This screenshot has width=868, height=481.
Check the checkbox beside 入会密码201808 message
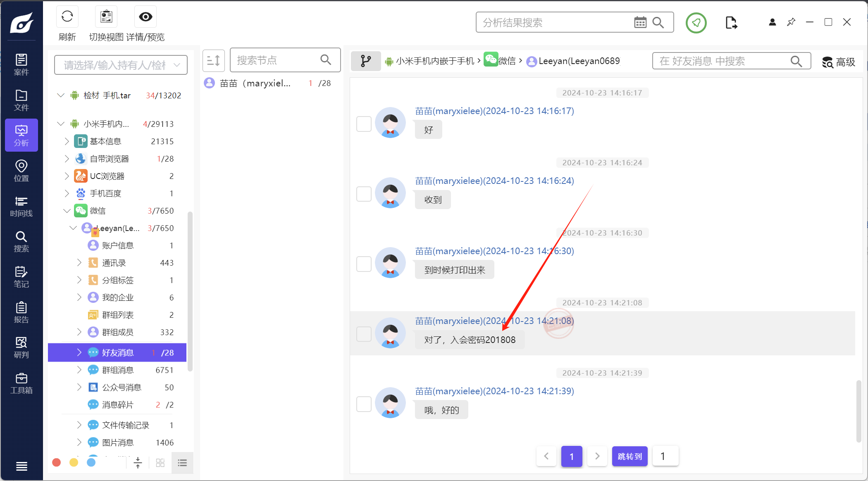364,334
